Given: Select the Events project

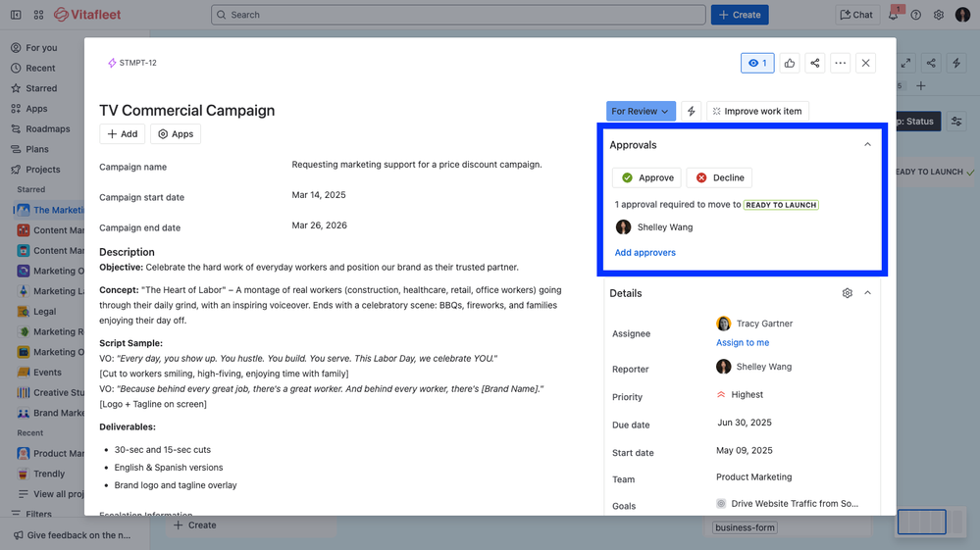Looking at the screenshot, I should (47, 373).
